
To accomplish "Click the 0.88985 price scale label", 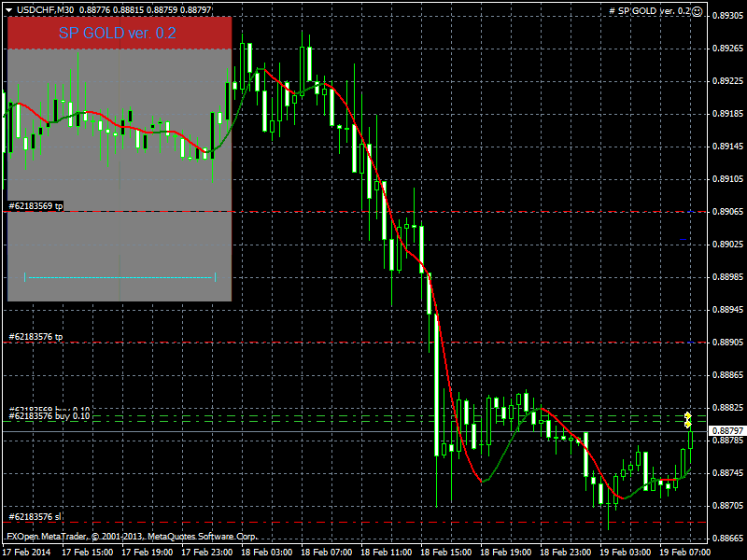I will point(728,276).
